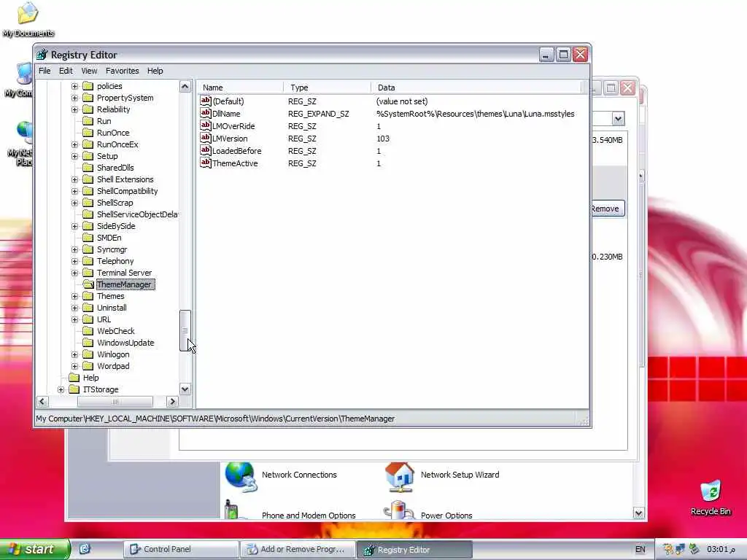Image resolution: width=747 pixels, height=560 pixels.
Task: Expand the Winlogon registry key
Action: click(x=75, y=354)
